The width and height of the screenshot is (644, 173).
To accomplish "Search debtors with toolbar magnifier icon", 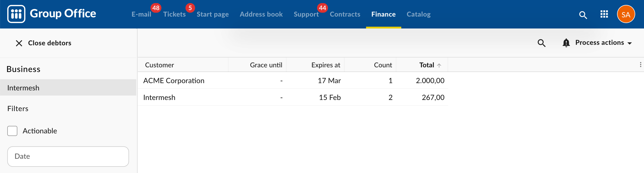I will (x=541, y=43).
